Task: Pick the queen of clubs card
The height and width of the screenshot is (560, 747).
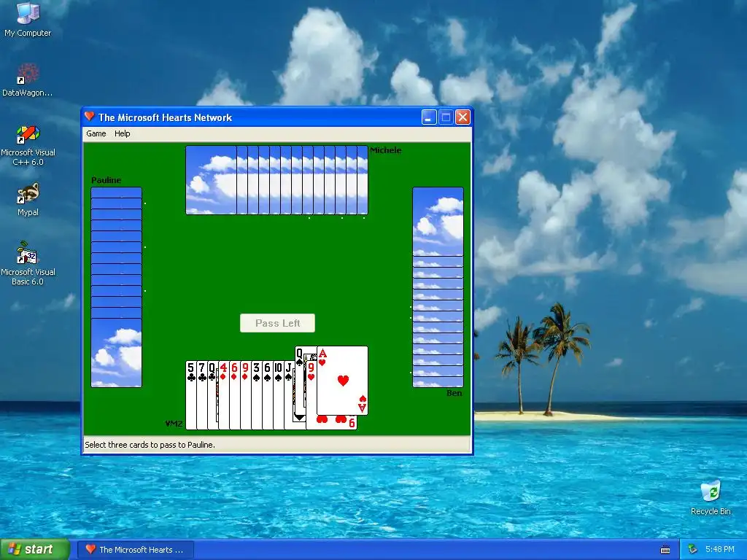Action: click(x=212, y=395)
